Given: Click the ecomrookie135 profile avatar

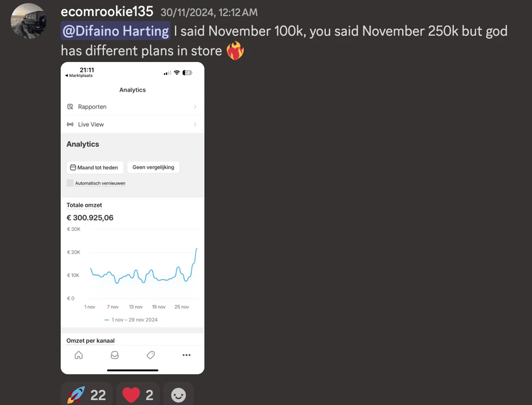Looking at the screenshot, I should point(29,21).
